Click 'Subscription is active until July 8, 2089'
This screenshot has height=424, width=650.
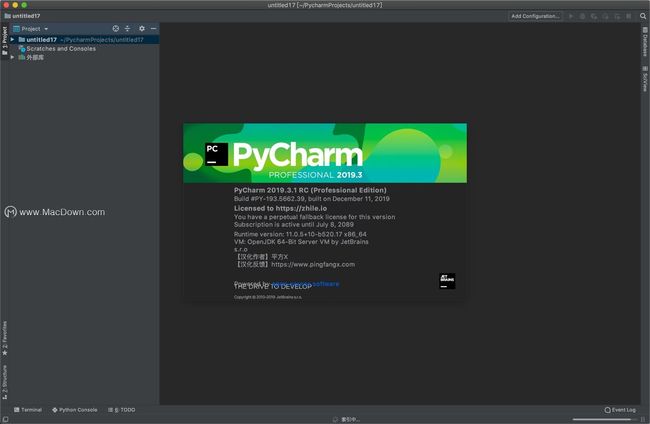click(x=294, y=225)
